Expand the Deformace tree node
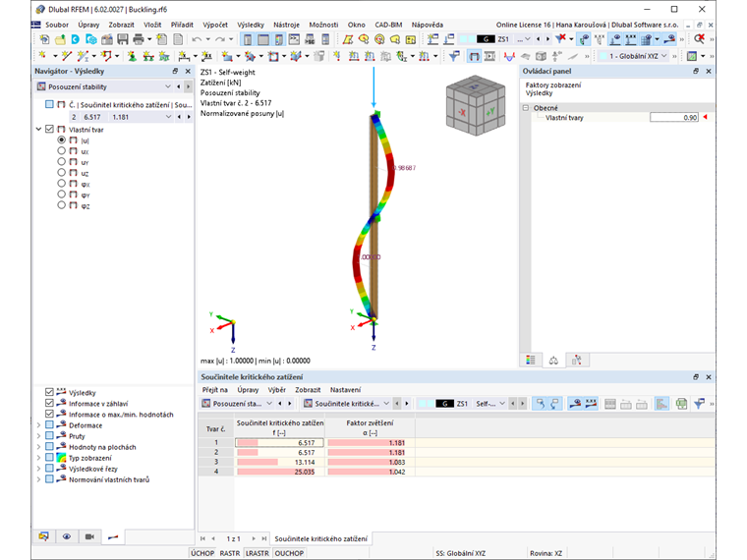747x560 pixels. 38,424
